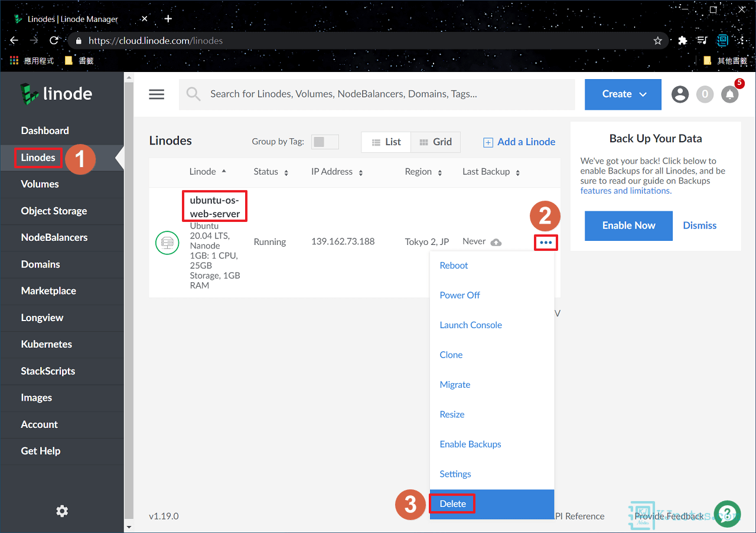Click the IP address 139.162.73.188
The width and height of the screenshot is (756, 533).
(343, 242)
